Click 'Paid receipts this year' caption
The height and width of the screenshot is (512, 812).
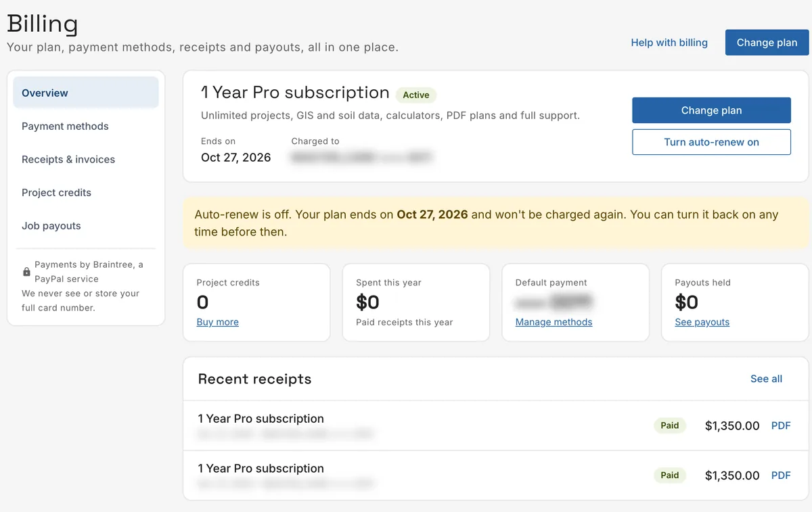pyautogui.click(x=404, y=322)
